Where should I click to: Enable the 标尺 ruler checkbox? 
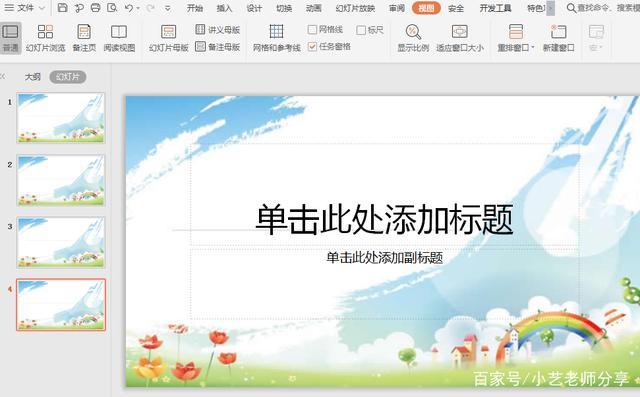361,30
